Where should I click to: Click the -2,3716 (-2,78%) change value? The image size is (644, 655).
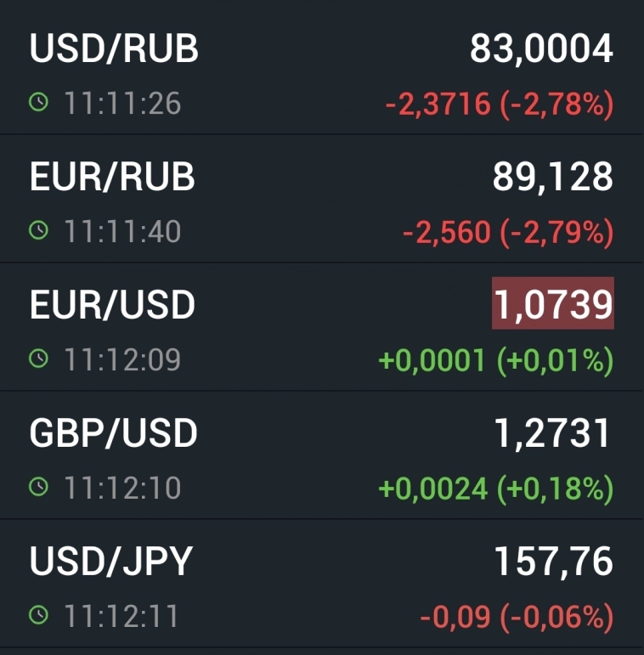click(499, 104)
